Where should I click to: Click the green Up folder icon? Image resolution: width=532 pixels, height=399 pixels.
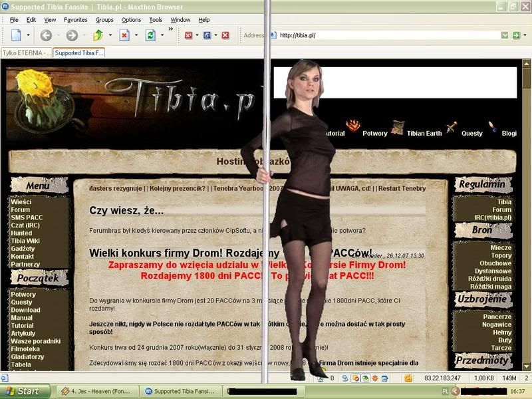[98, 35]
